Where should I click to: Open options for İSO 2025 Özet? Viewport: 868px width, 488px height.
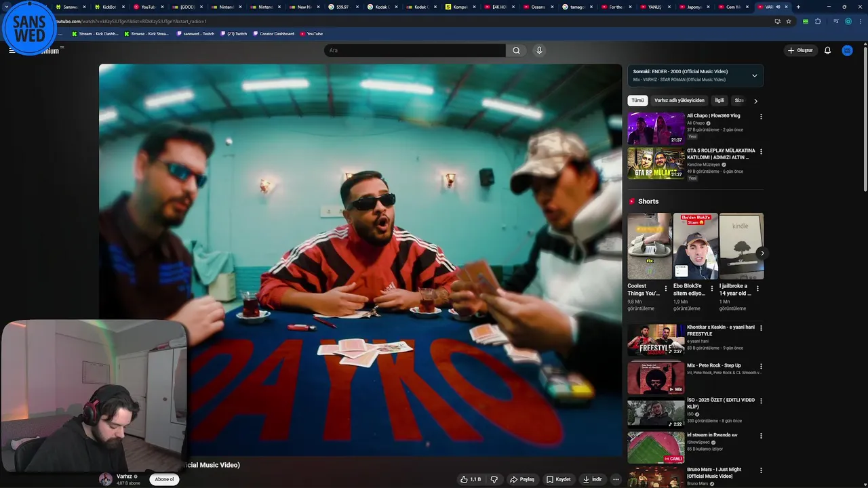tap(761, 401)
